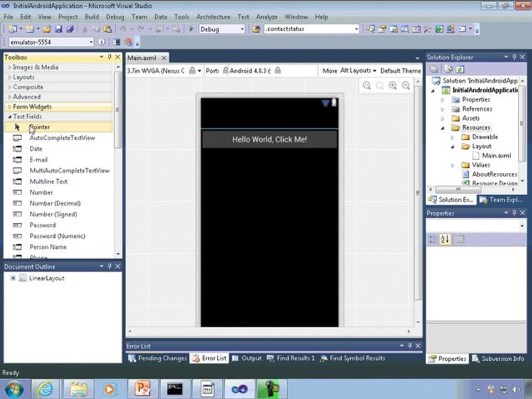Click the Save All toolbar icon
The height and width of the screenshot is (399, 532).
[x=70, y=29]
